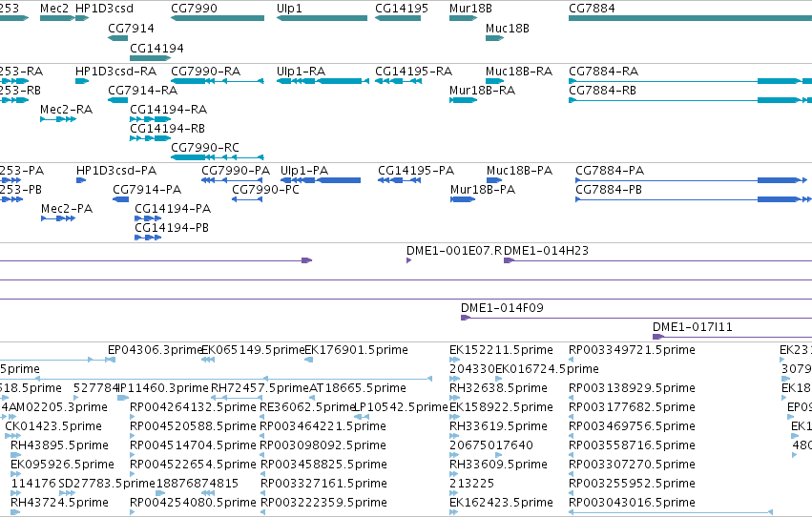
Task: Select EST RE36062.5prime
Action: click(306, 407)
